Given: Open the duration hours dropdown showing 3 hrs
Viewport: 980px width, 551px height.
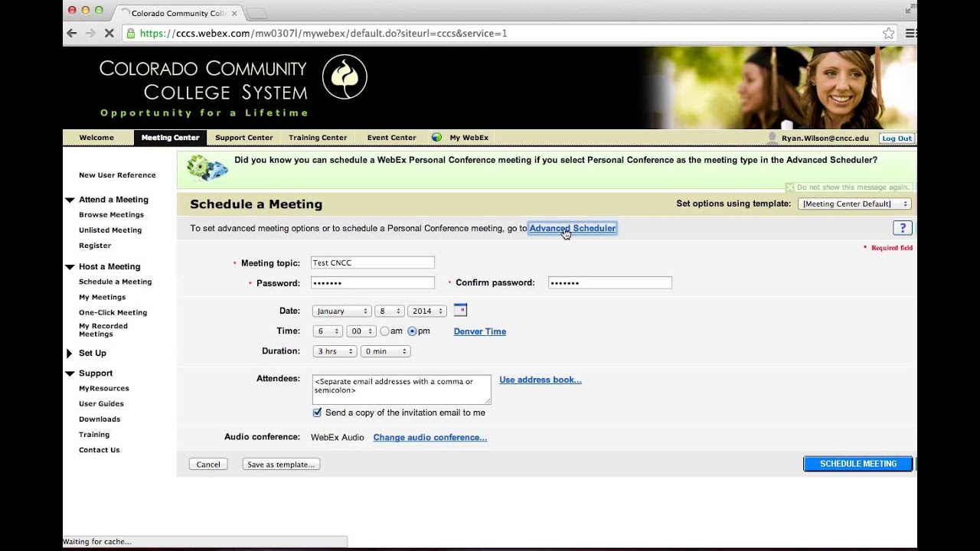Looking at the screenshot, I should click(335, 351).
